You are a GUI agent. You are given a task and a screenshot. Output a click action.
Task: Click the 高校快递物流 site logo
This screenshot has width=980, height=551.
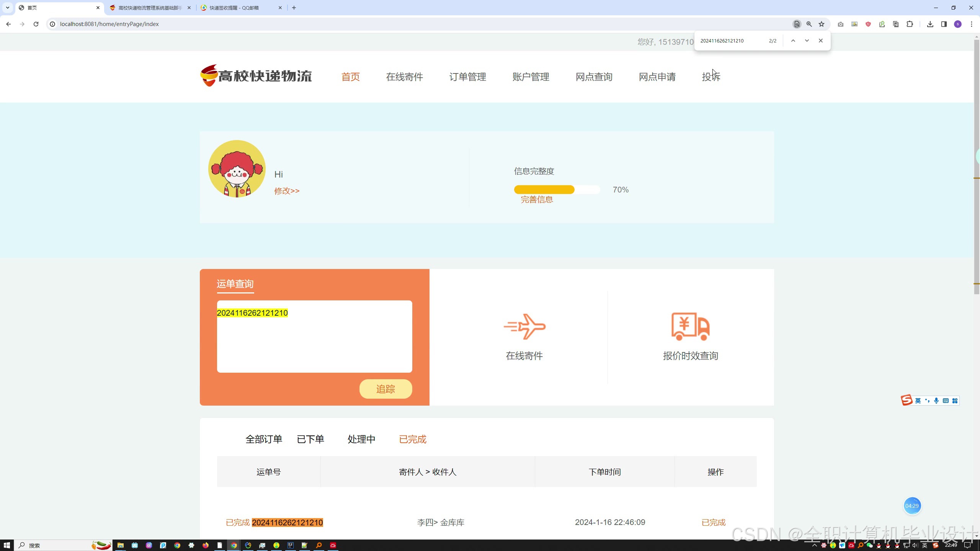click(256, 76)
